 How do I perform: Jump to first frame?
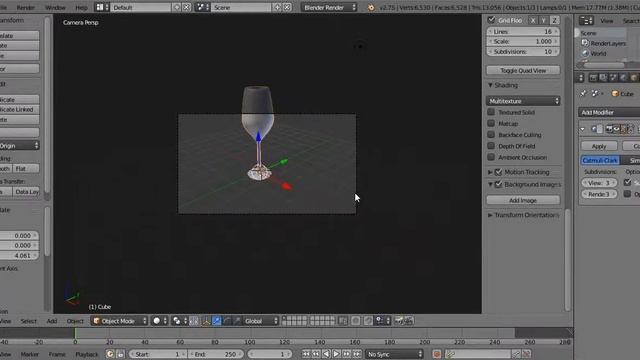[306, 354]
